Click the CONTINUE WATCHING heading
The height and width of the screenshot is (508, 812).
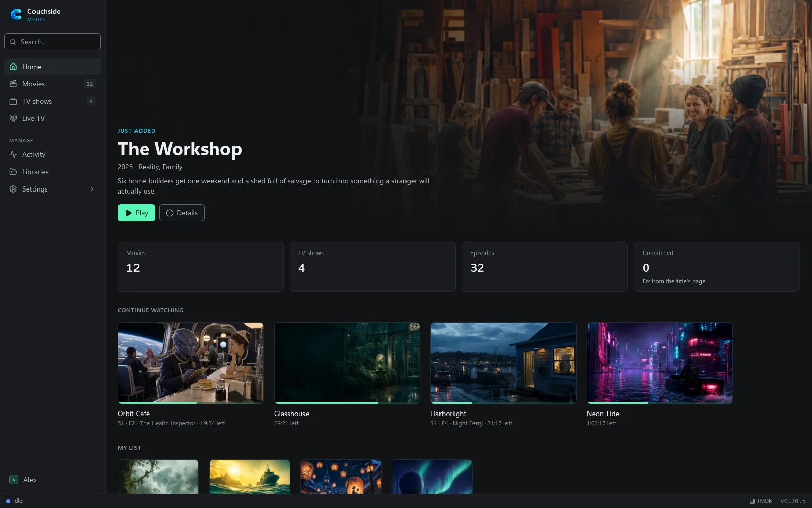[151, 310]
